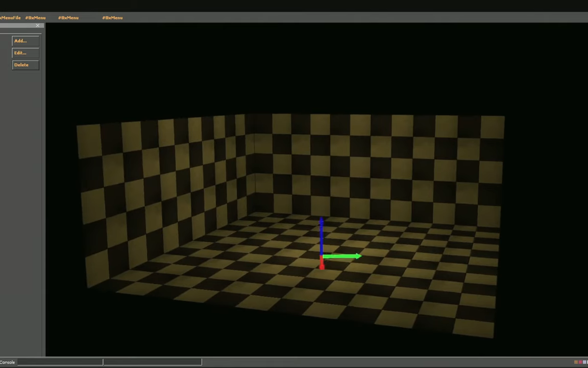The image size is (588, 368).
Task: Select the red axis handle of the gizmo
Action: pos(322,264)
